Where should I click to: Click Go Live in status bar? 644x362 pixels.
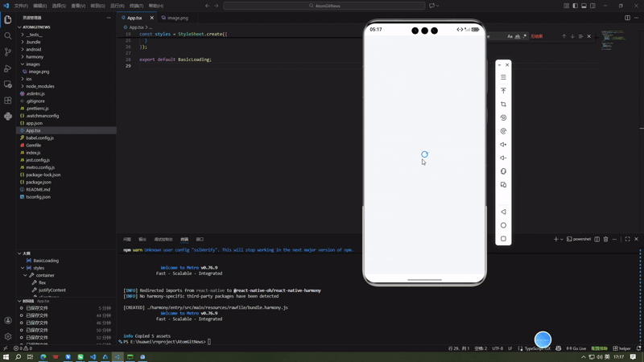(x=576, y=348)
